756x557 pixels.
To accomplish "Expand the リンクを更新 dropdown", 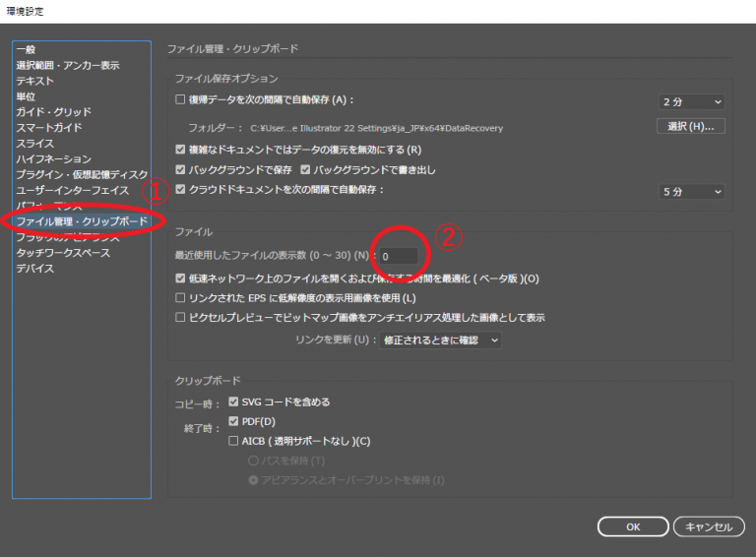I will (441, 340).
